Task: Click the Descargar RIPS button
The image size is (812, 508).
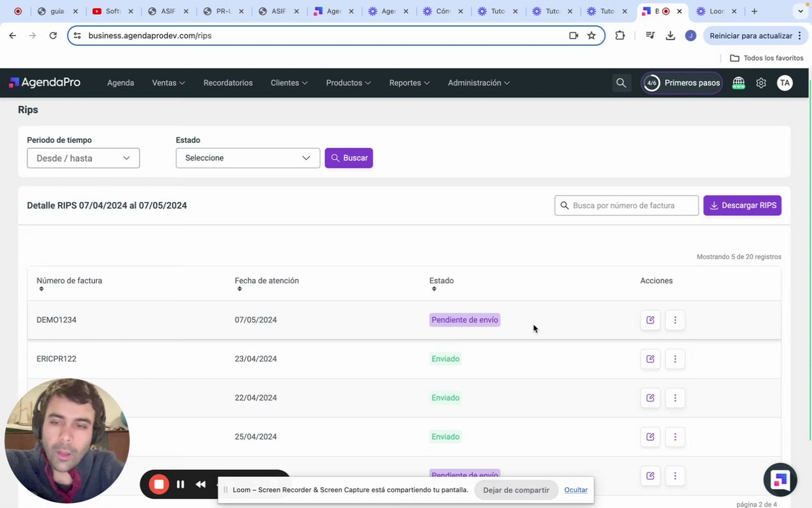Action: pyautogui.click(x=742, y=206)
